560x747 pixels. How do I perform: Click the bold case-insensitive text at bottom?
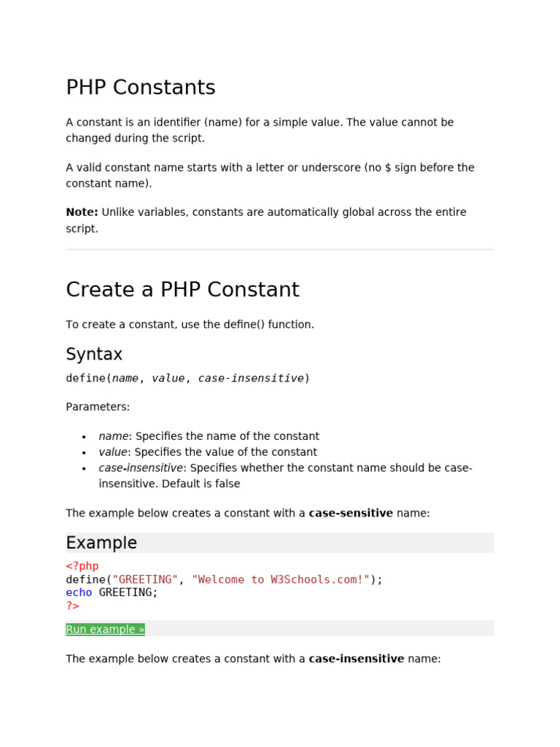click(x=357, y=659)
